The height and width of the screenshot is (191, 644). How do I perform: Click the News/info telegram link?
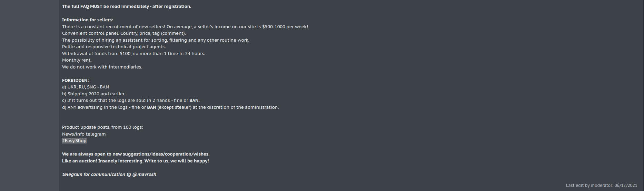[84, 134]
